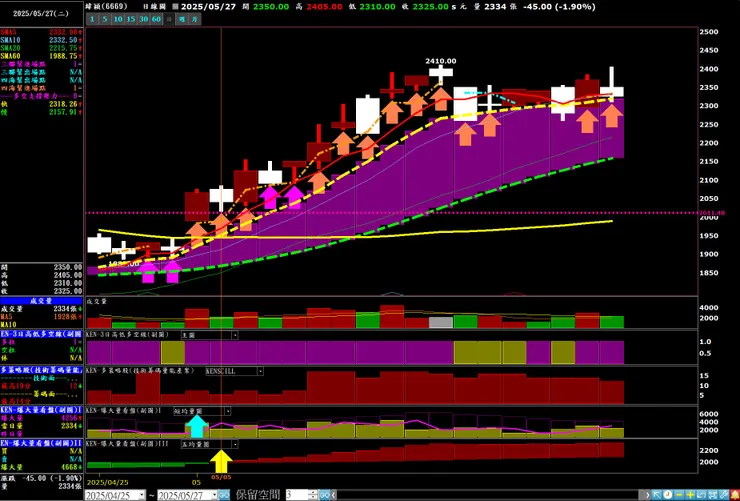This screenshot has height=501, width=740.
Task: Select the 30-minute timeframe button
Action: click(x=143, y=19)
